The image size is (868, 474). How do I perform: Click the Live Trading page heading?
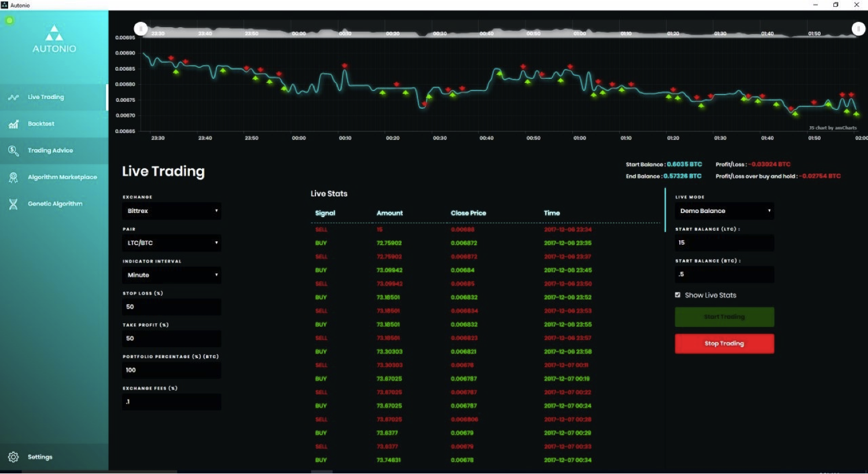pyautogui.click(x=163, y=171)
